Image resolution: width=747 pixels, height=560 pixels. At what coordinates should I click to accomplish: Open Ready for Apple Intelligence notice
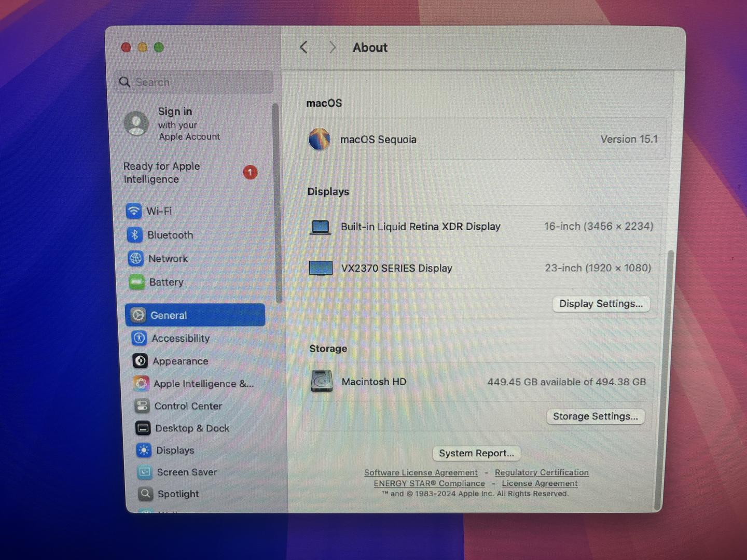point(190,173)
